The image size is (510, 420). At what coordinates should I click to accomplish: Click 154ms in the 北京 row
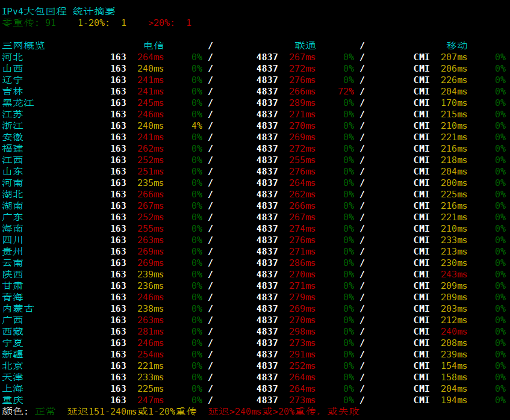tap(454, 366)
